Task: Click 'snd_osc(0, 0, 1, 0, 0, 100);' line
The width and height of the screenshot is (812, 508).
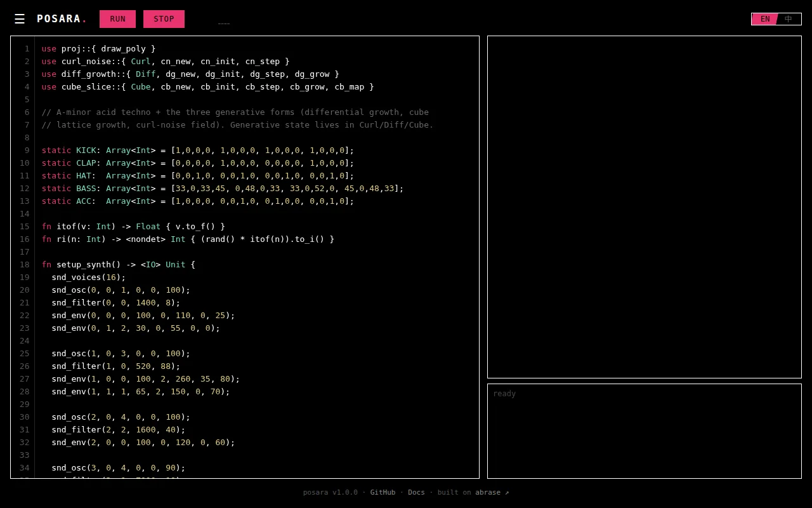Action: coord(121,290)
